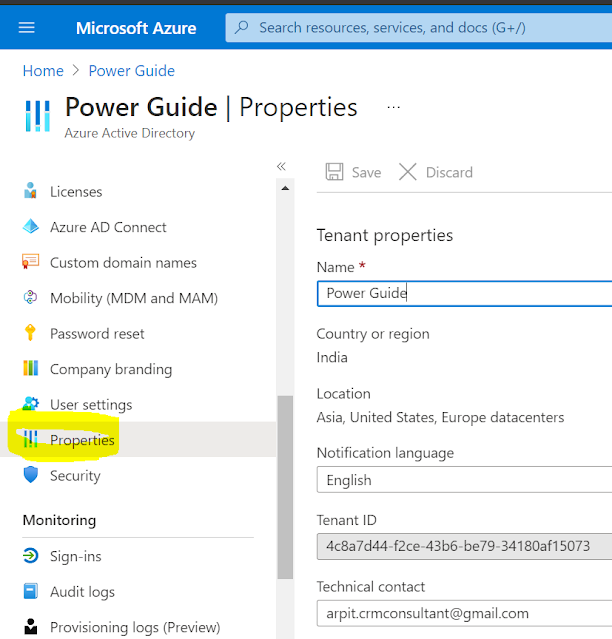The height and width of the screenshot is (639, 612).
Task: Click the sidebar scroll up arrow
Action: [285, 188]
